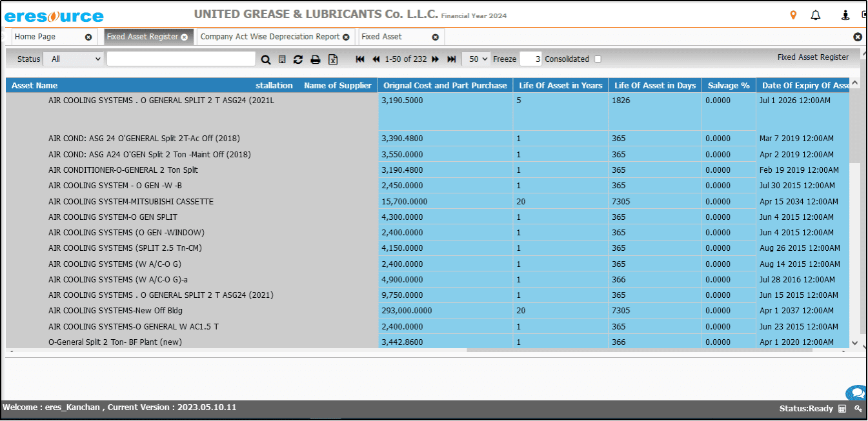Viewport: 868px width, 421px height.
Task: Click the refresh icon in toolbar
Action: coord(298,59)
